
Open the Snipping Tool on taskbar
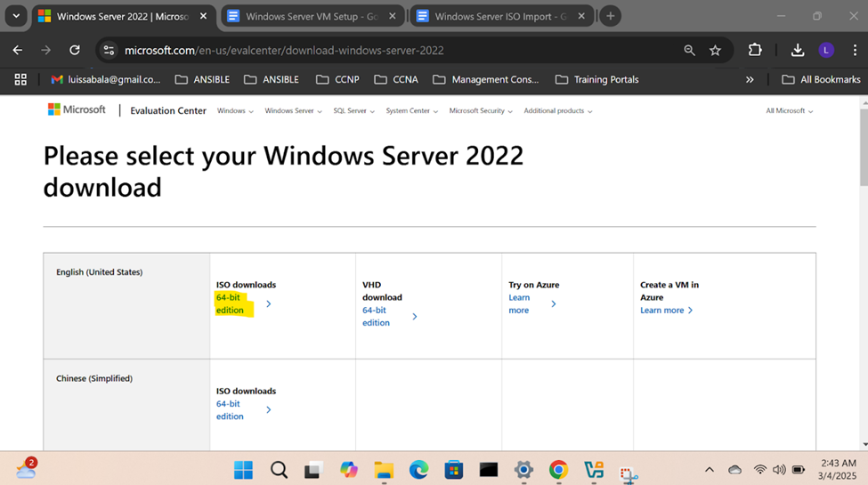(629, 474)
